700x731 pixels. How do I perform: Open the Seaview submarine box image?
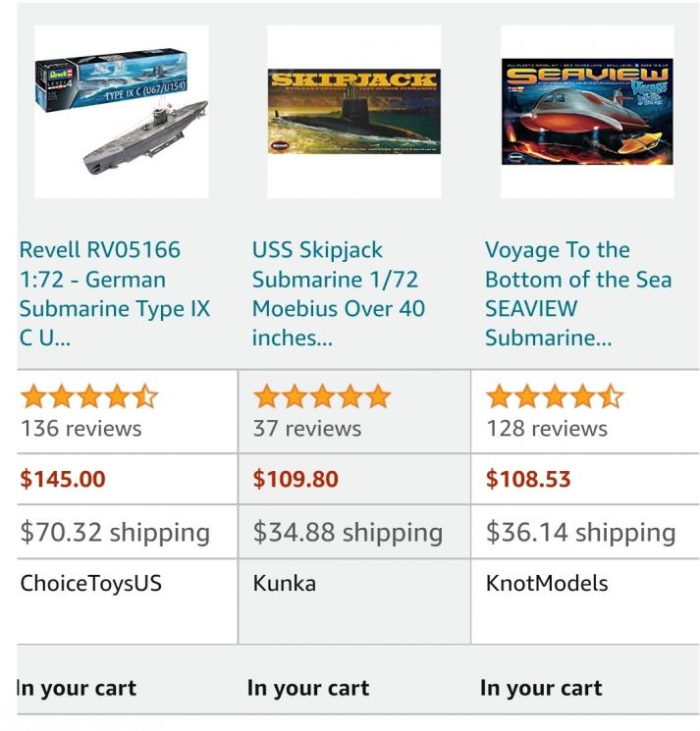[586, 112]
